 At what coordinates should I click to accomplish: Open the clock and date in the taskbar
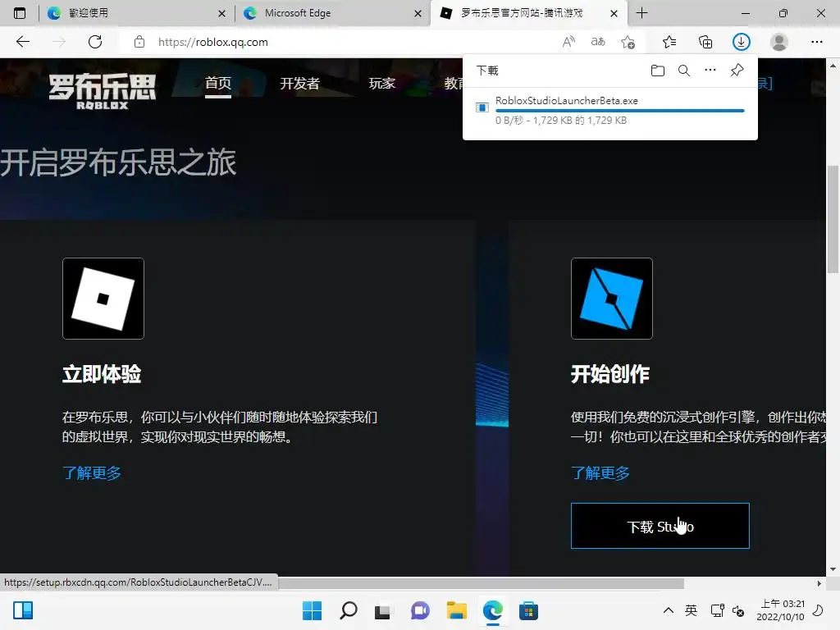780,610
